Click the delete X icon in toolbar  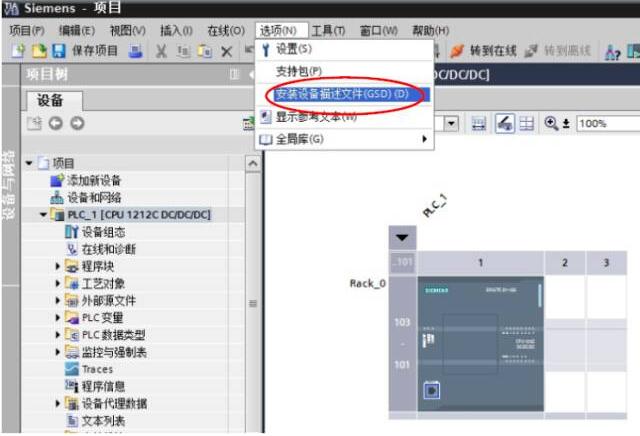pyautogui.click(x=227, y=51)
